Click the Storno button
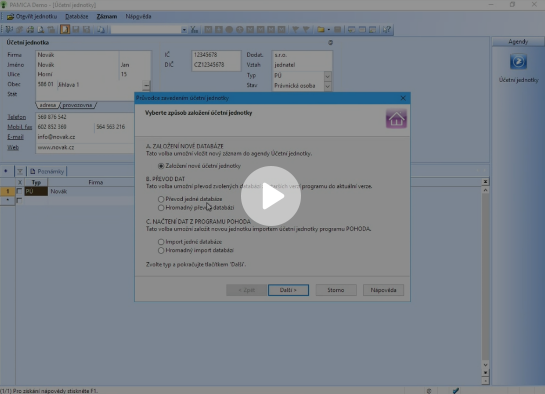Image resolution: width=545 pixels, height=394 pixels. pyautogui.click(x=336, y=290)
